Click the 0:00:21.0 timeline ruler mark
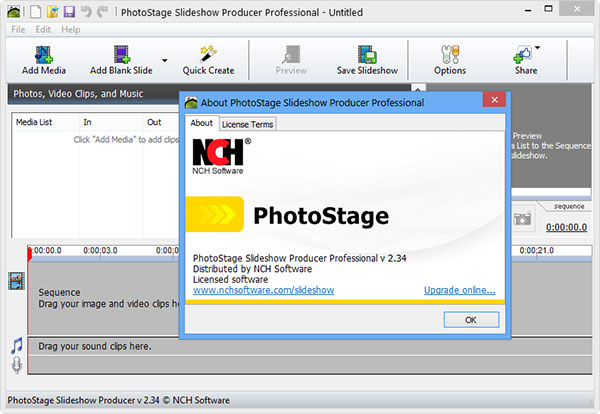Viewport: 600px width, 414px height. (536, 250)
